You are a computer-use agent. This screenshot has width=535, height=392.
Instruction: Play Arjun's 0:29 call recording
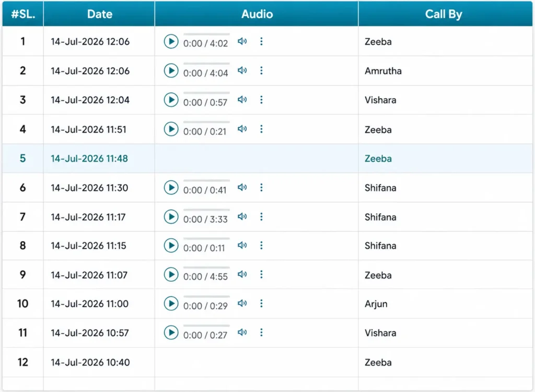171,304
